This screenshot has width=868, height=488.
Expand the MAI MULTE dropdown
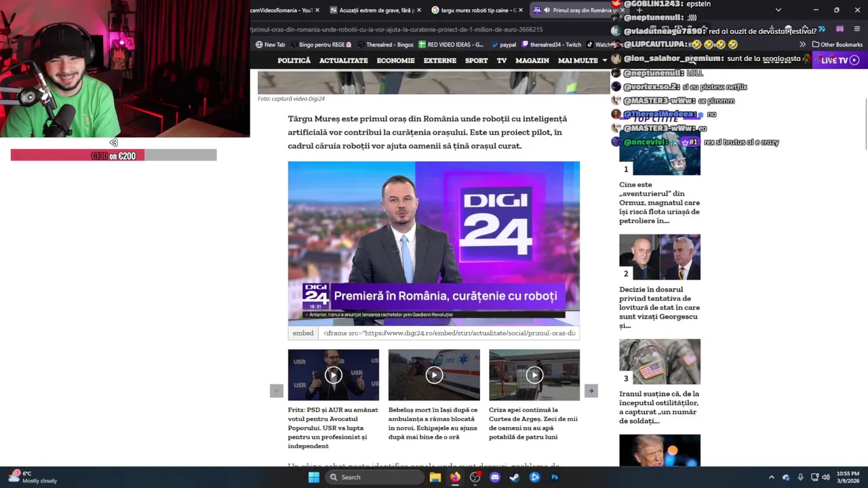583,60
